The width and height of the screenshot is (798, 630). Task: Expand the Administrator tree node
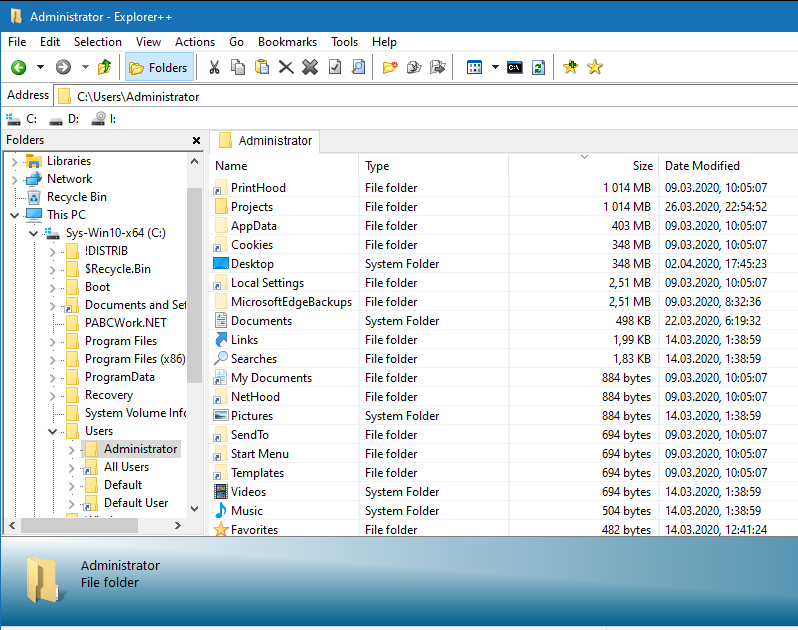pos(71,450)
